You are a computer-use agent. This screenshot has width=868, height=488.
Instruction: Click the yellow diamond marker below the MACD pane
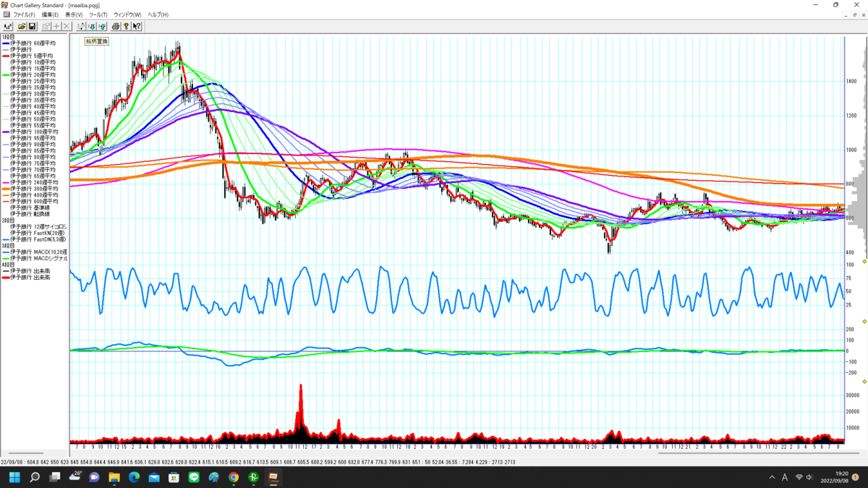[x=864, y=381]
